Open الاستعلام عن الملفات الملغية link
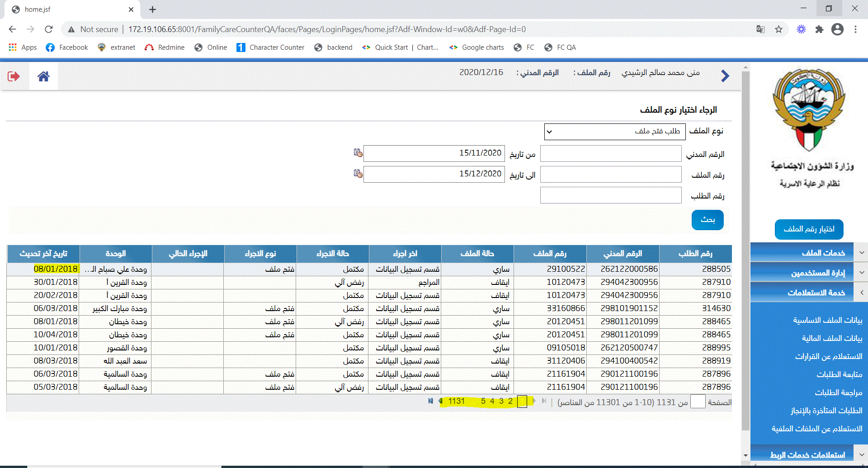Viewport: 868px width, 468px height. [x=817, y=429]
